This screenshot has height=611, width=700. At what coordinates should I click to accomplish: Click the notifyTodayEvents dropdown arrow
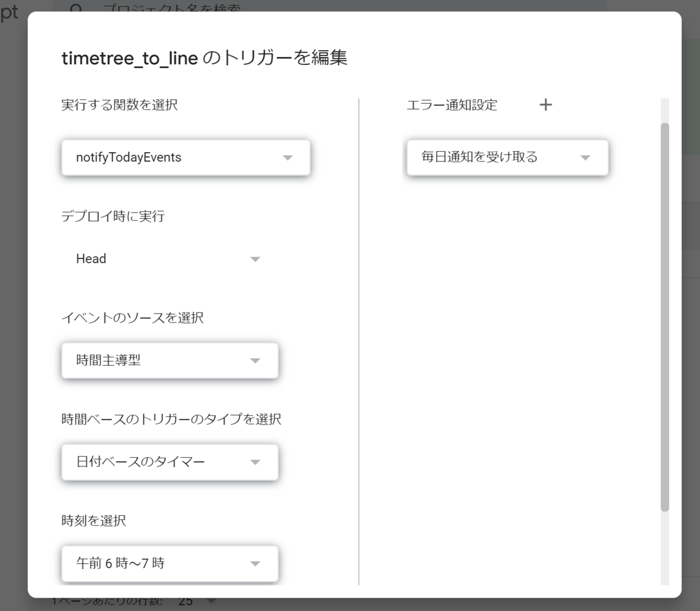(287, 157)
